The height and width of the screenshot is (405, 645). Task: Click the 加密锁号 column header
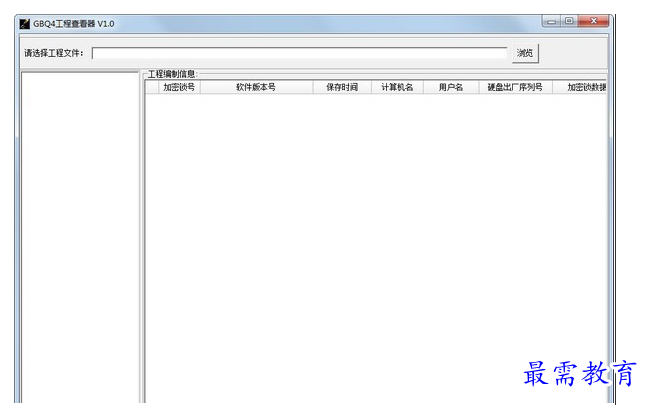pos(179,87)
